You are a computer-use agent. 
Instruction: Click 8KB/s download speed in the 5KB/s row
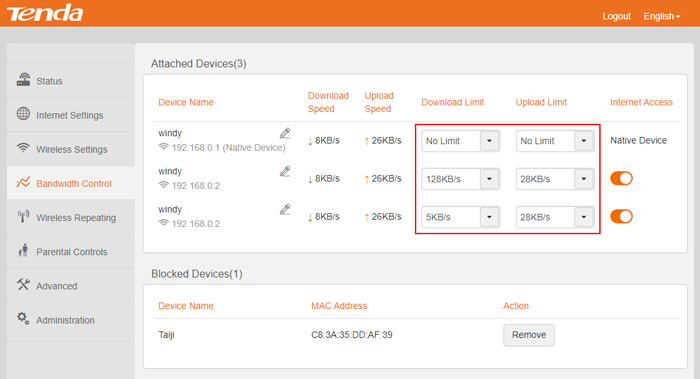click(x=327, y=217)
